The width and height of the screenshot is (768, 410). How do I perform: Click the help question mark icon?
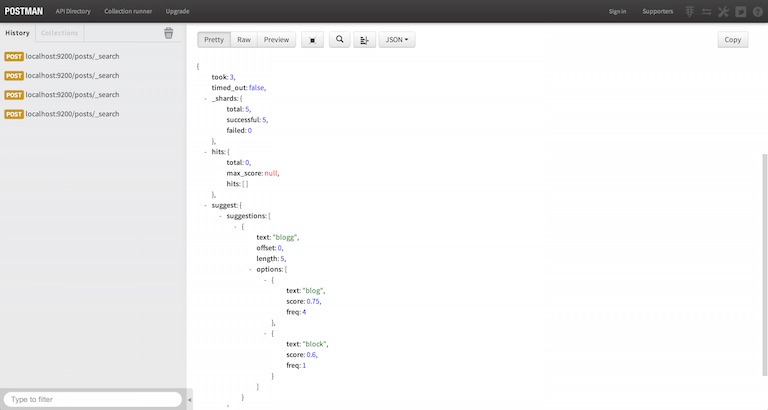[x=757, y=11]
